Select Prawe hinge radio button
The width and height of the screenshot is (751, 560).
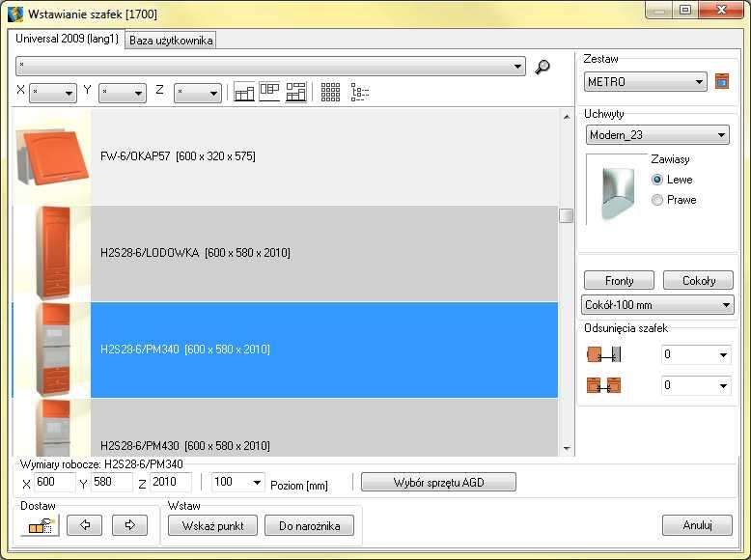[657, 200]
